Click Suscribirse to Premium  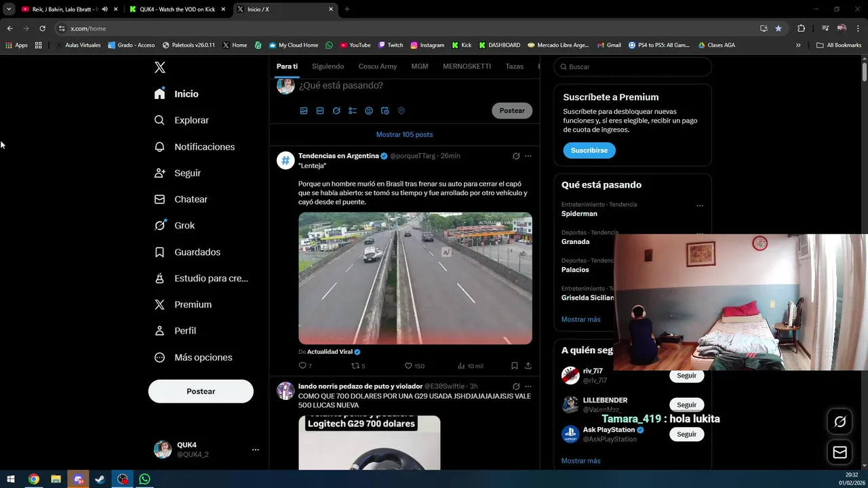coord(589,150)
